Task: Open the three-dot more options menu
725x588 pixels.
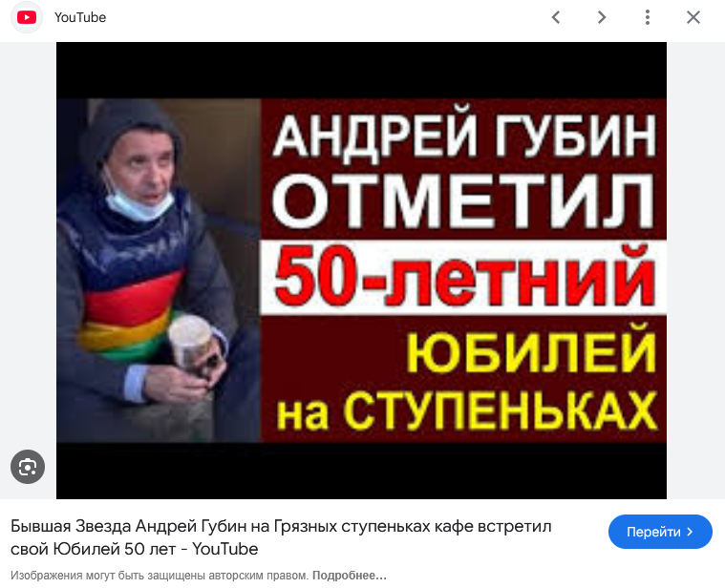Action: (x=648, y=17)
